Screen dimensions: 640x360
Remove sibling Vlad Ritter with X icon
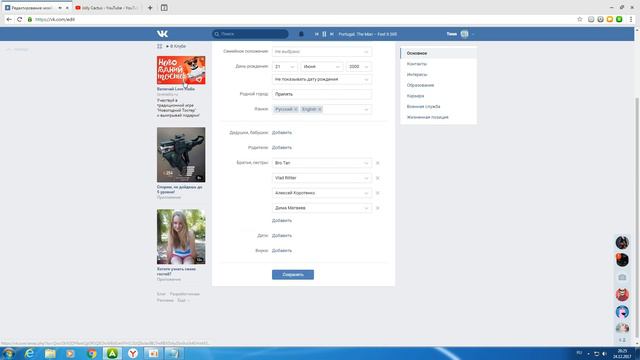378,178
